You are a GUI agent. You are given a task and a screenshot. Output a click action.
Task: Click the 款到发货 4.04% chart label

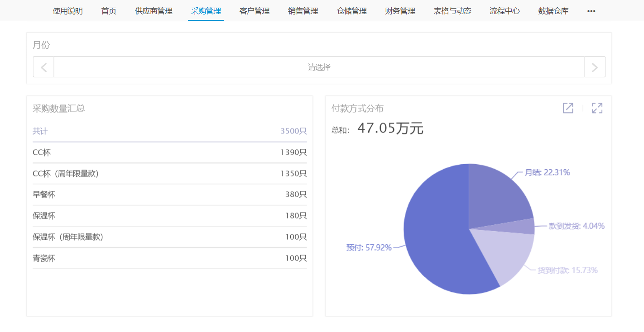576,226
